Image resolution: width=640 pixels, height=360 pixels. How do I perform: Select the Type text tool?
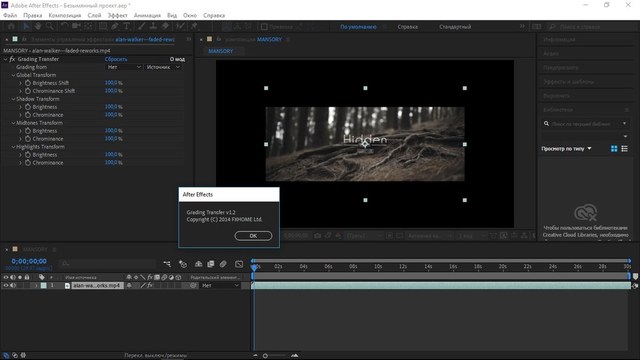[x=127, y=27]
